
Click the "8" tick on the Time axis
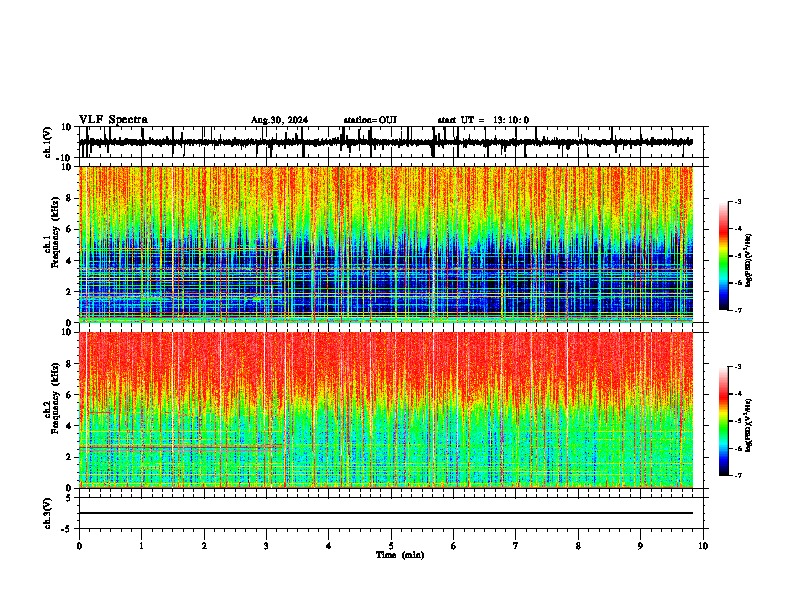tap(578, 546)
